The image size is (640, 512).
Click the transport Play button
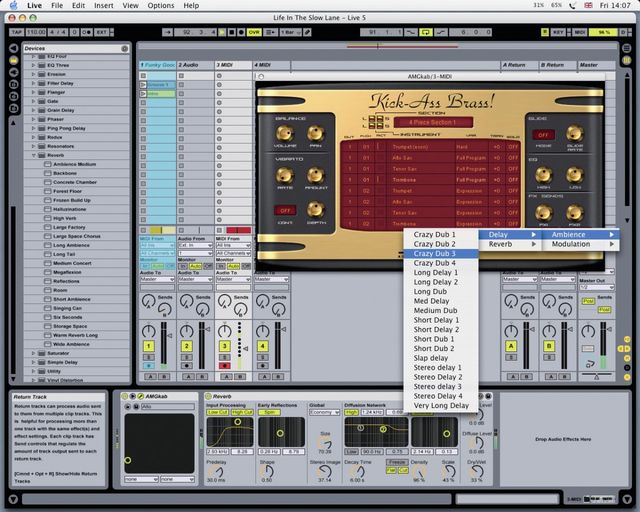click(222, 32)
